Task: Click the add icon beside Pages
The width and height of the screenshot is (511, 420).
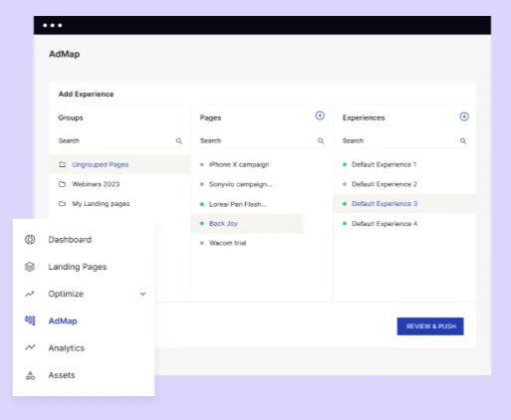Action: click(320, 115)
